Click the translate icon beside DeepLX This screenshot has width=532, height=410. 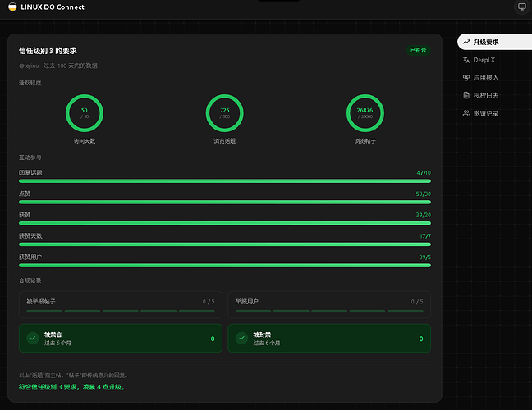click(x=466, y=60)
